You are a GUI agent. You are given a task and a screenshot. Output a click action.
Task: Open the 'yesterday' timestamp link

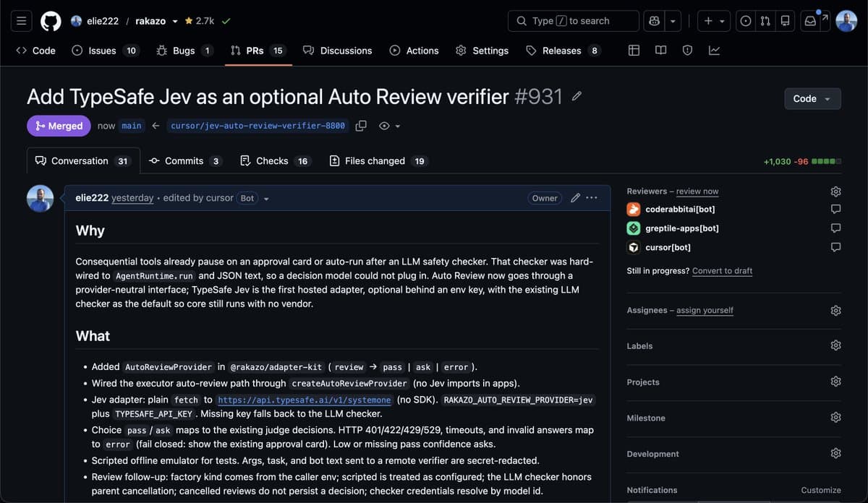click(x=132, y=198)
